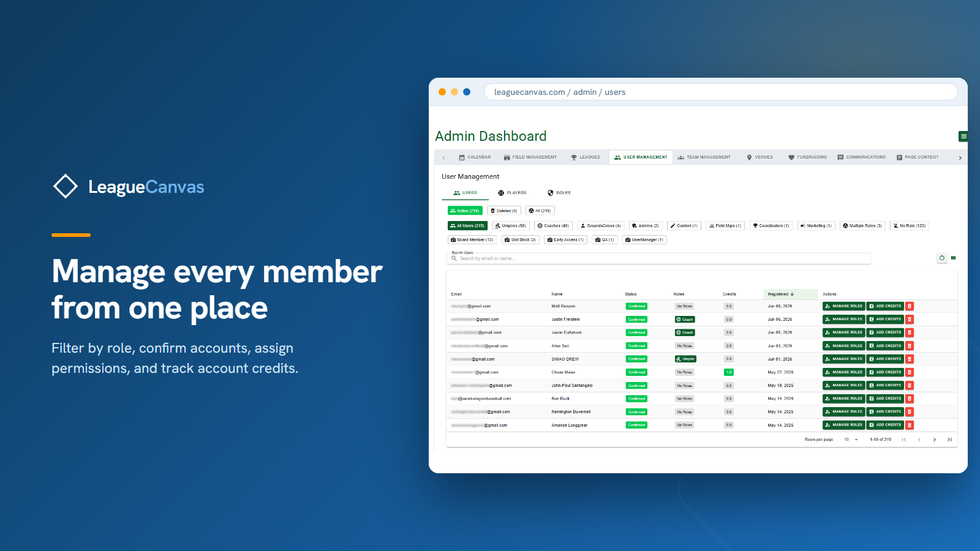Open the Fundraising tab

pyautogui.click(x=807, y=157)
